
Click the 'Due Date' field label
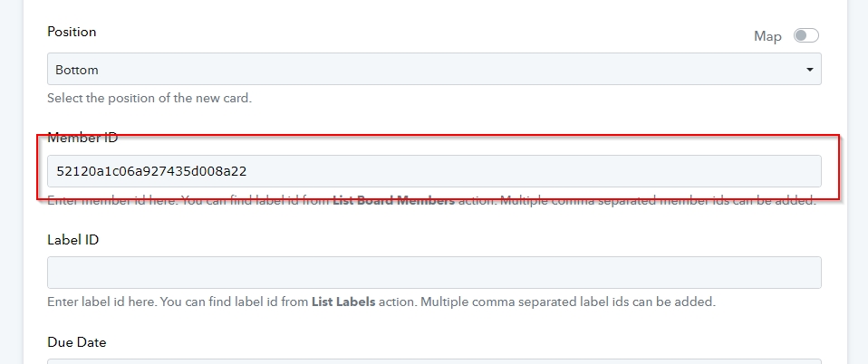point(76,342)
